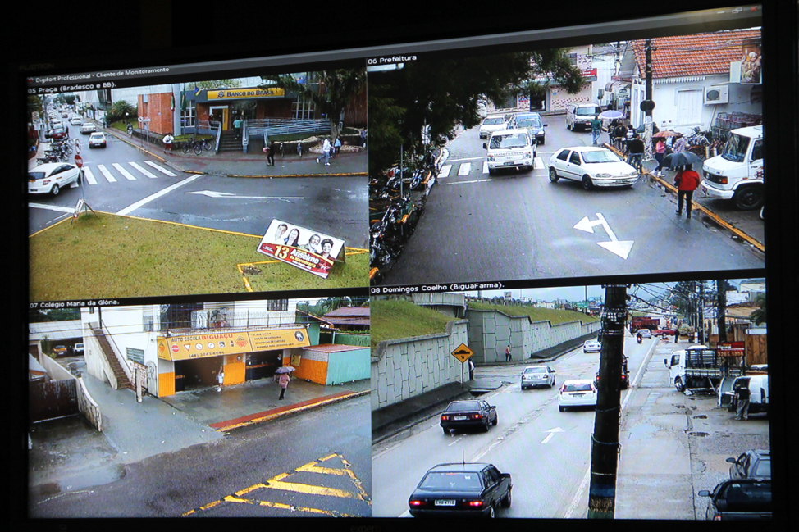Click the white hatchback in Prefeitura feed
The width and height of the screenshot is (799, 532).
pyautogui.click(x=593, y=166)
